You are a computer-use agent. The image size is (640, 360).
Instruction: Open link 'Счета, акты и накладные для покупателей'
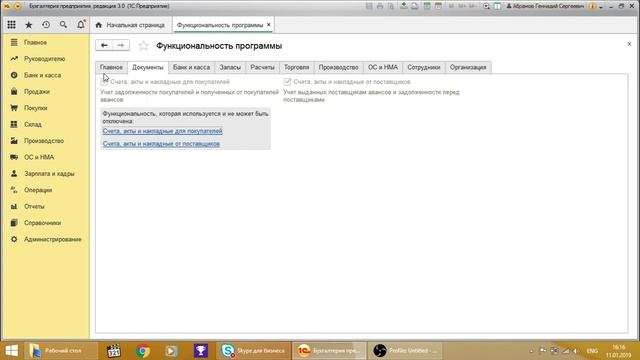click(162, 131)
